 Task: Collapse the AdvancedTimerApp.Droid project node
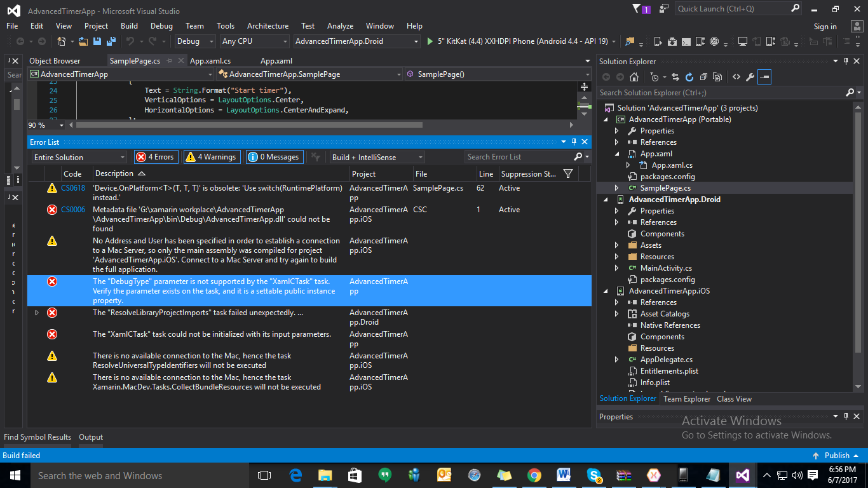[605, 200]
